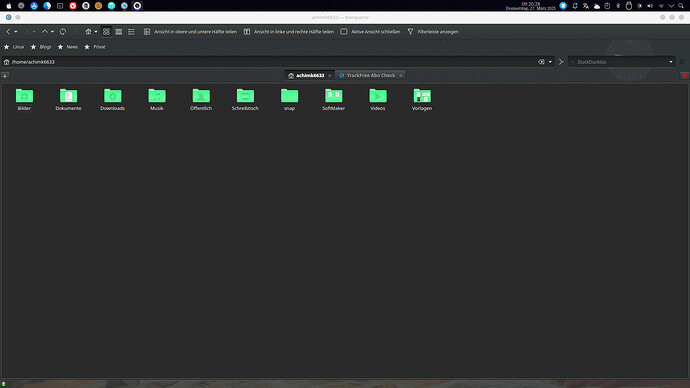Open the DuckDuckGo search engine dropdown
The height and width of the screenshot is (388, 690).
(671, 62)
